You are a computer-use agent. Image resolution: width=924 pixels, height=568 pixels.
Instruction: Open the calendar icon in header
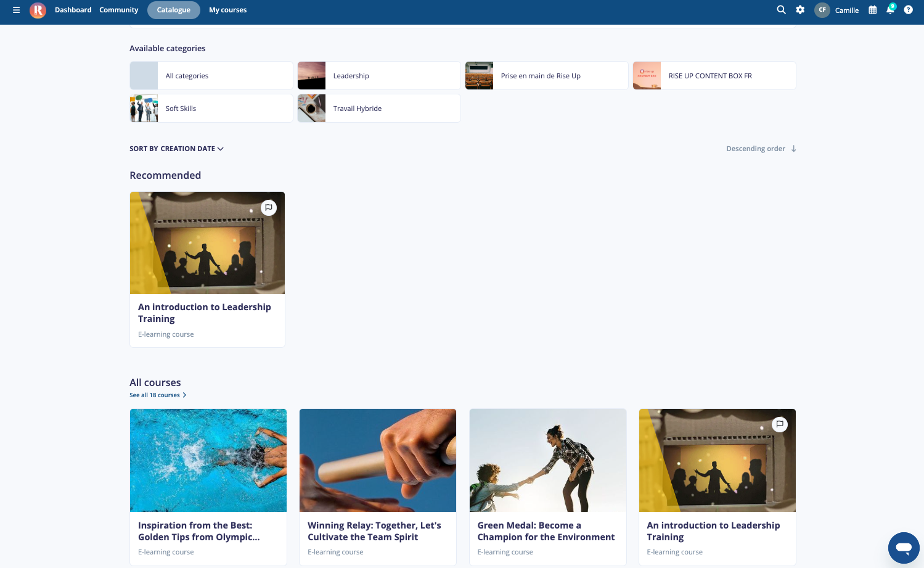[x=872, y=10]
